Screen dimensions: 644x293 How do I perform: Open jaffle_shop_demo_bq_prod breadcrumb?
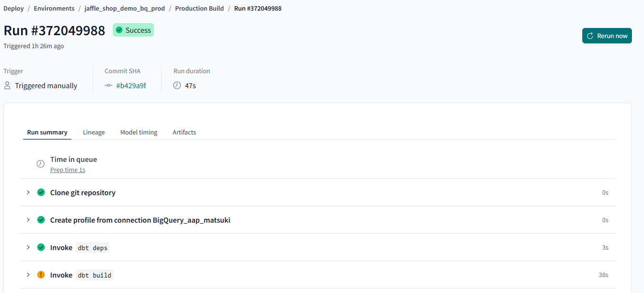(124, 8)
